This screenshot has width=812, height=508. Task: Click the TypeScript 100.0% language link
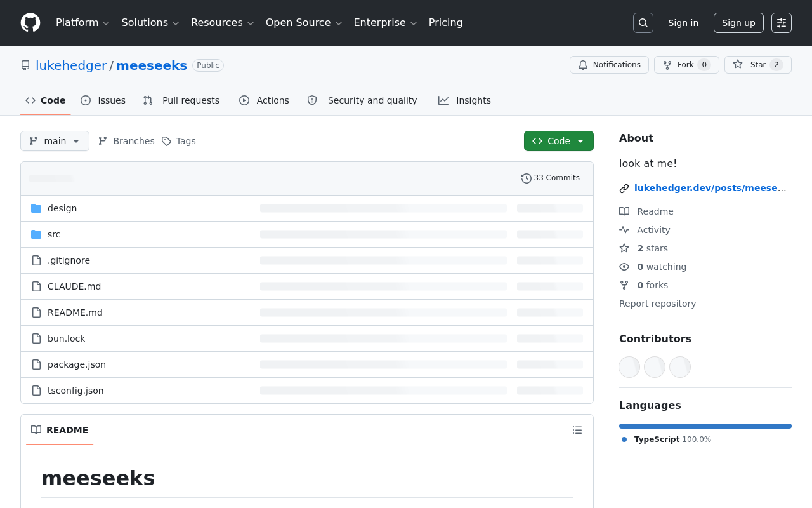point(666,439)
